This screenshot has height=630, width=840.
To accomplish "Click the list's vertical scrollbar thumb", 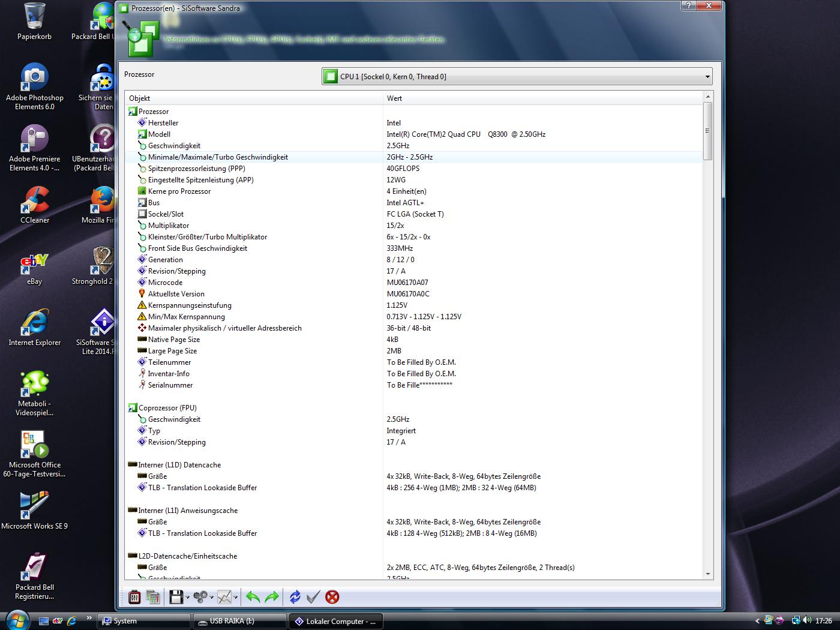I will (708, 131).
